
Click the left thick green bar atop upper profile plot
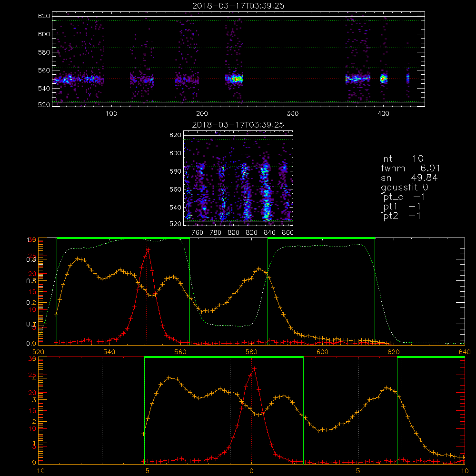click(x=123, y=238)
